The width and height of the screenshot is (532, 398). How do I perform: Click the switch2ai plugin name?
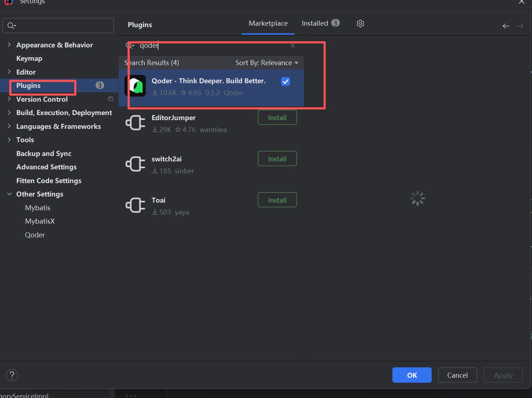click(166, 159)
